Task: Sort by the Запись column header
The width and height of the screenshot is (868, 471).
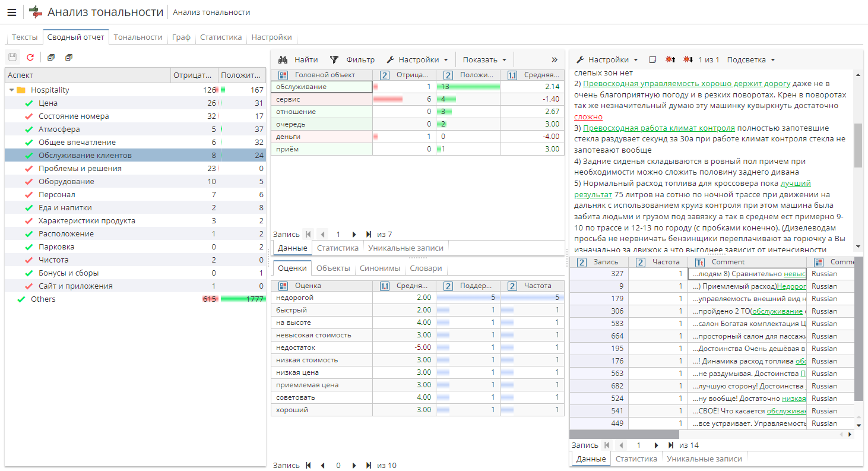Action: click(x=599, y=262)
